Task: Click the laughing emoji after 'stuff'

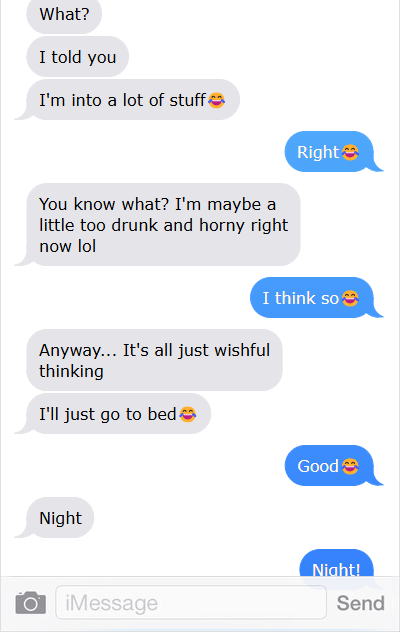Action: (217, 100)
